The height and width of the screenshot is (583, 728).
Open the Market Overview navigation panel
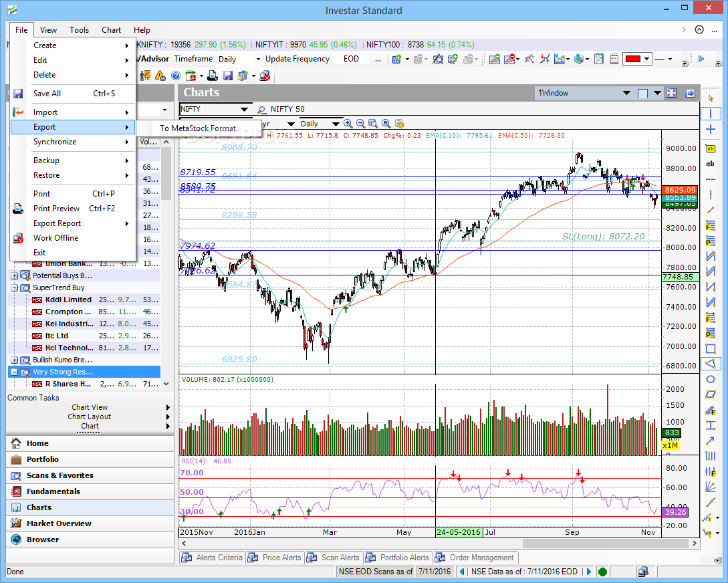(90, 523)
